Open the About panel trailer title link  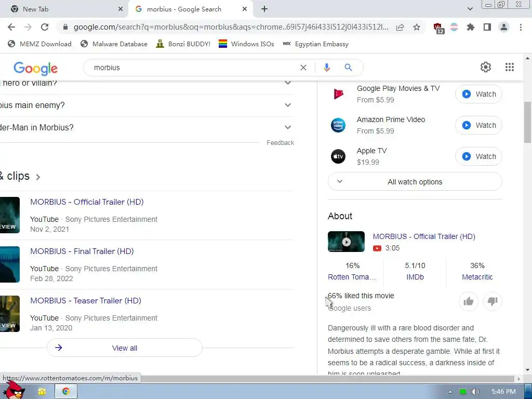[424, 236]
